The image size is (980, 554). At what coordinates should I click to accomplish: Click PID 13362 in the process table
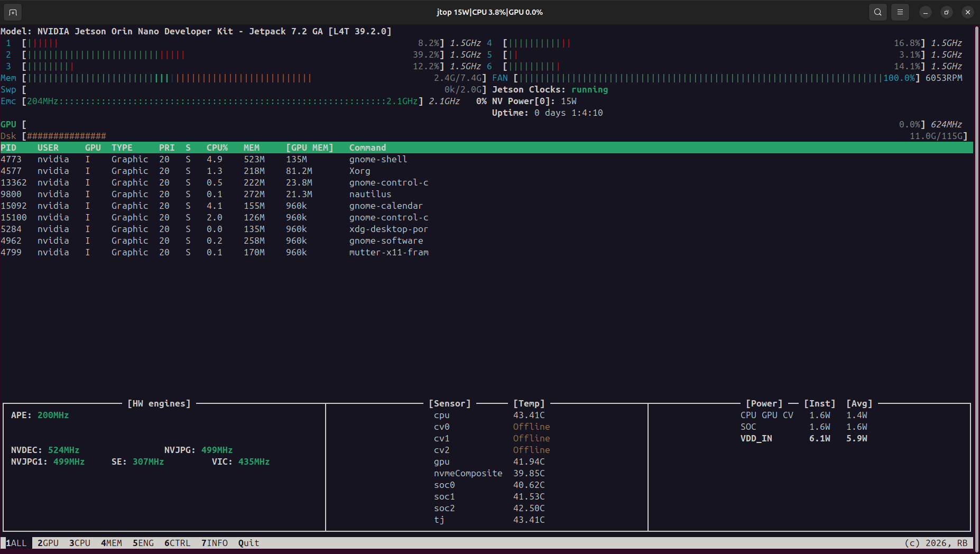coord(14,182)
